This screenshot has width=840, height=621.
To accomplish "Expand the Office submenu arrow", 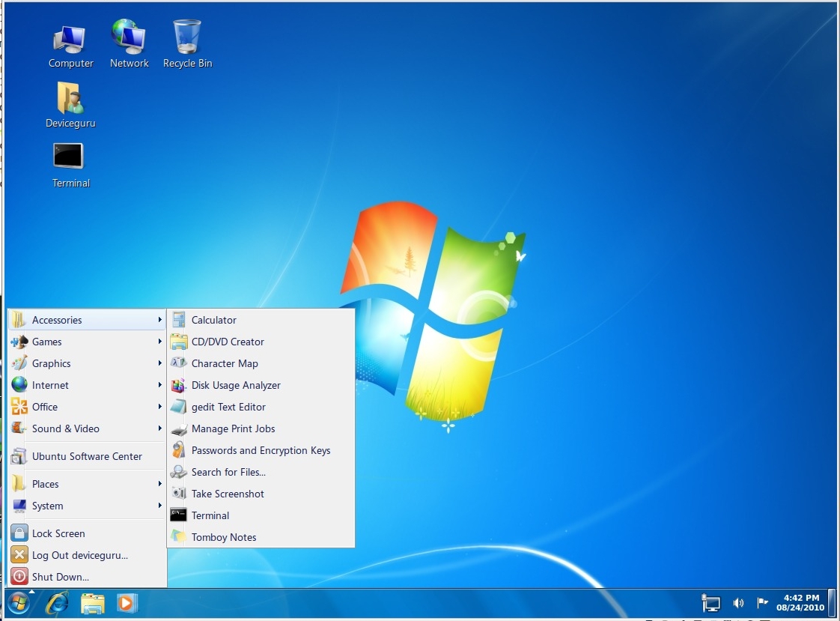I will click(x=159, y=407).
